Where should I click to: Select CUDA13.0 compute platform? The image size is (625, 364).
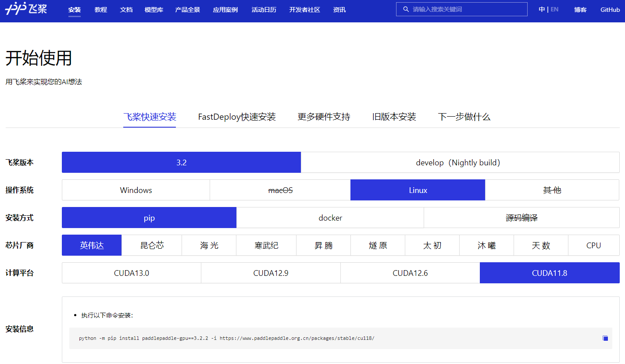click(131, 272)
